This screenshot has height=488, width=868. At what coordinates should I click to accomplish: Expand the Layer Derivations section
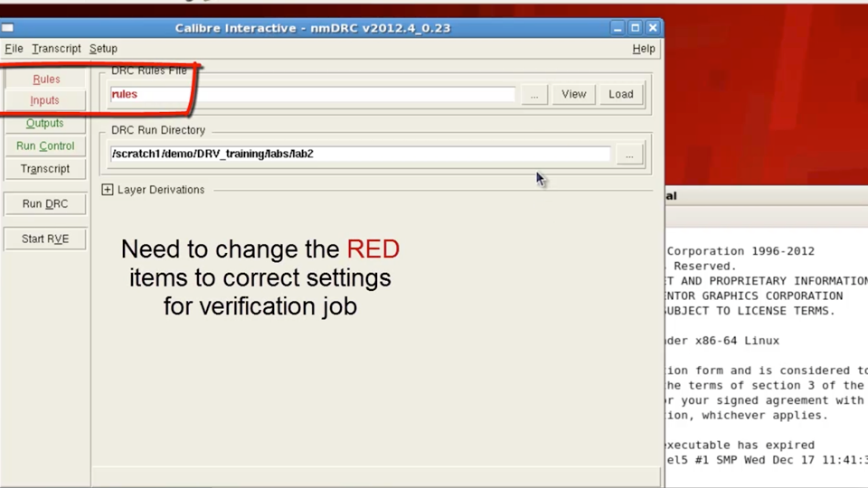pos(108,190)
